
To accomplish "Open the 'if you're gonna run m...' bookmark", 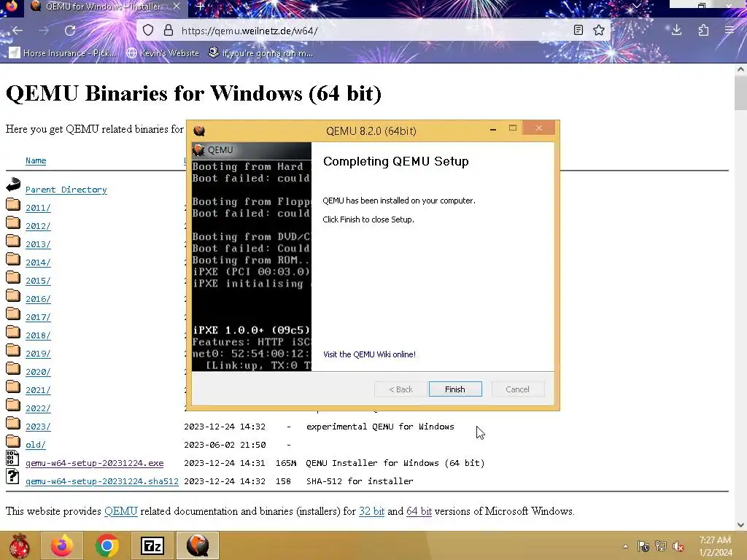I will pos(261,52).
